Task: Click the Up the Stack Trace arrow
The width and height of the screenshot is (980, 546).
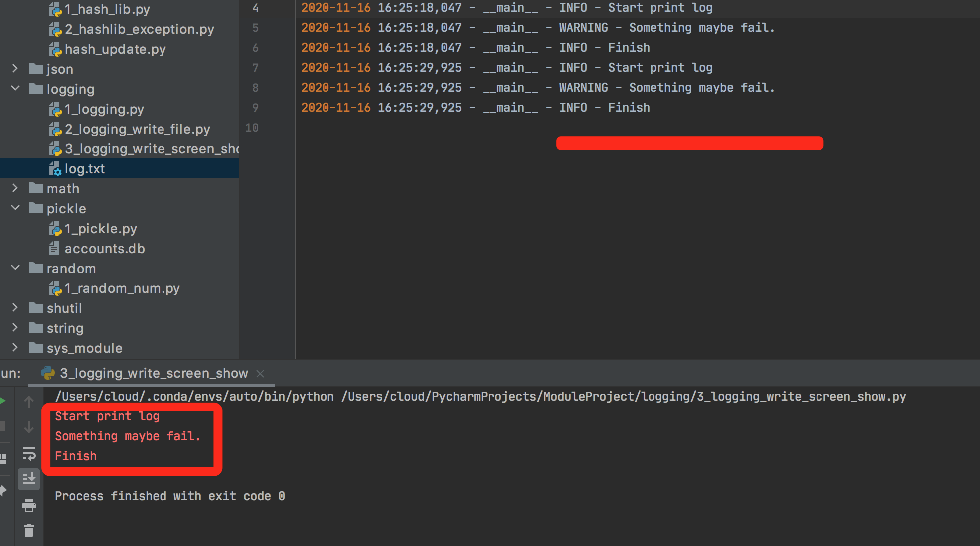Action: (x=29, y=402)
